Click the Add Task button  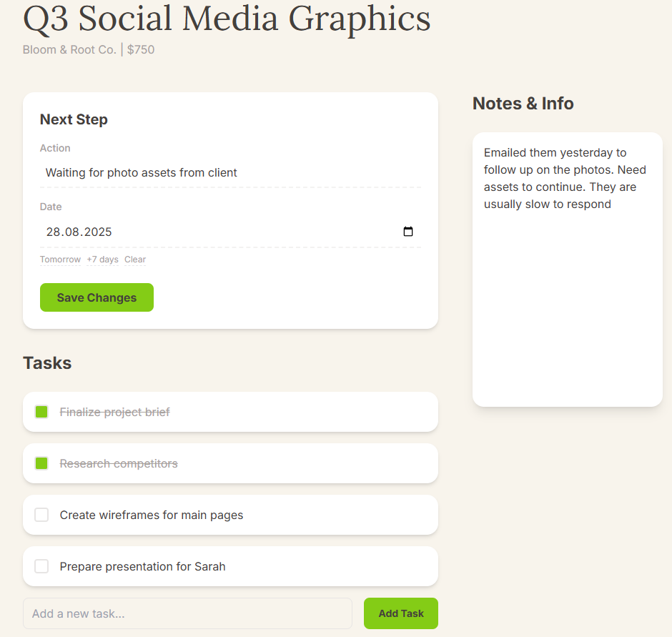click(x=400, y=613)
